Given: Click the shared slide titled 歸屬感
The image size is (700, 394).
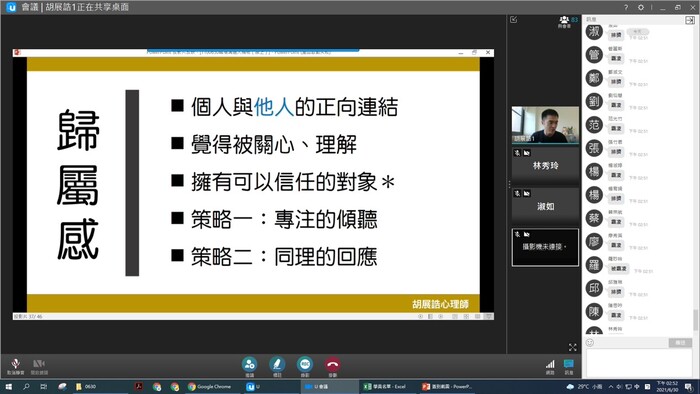Looking at the screenshot, I should [253, 185].
